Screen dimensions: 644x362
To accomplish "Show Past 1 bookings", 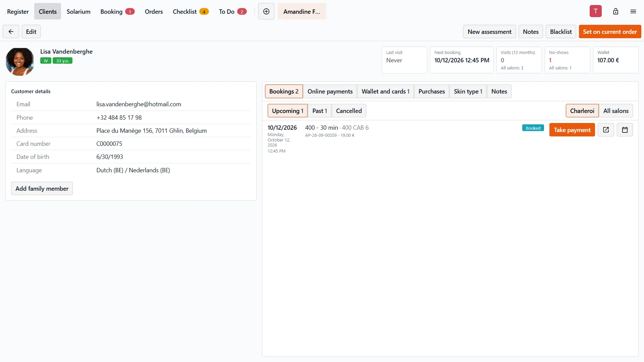I will click(320, 111).
